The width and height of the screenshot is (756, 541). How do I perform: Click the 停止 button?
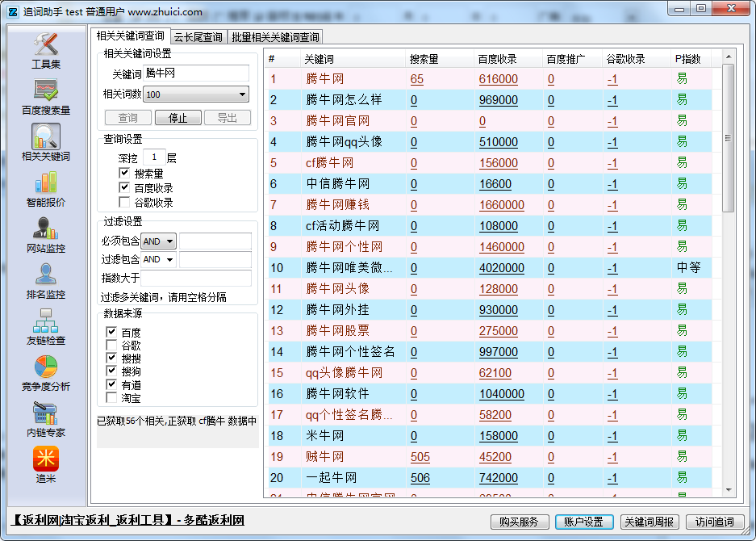178,118
